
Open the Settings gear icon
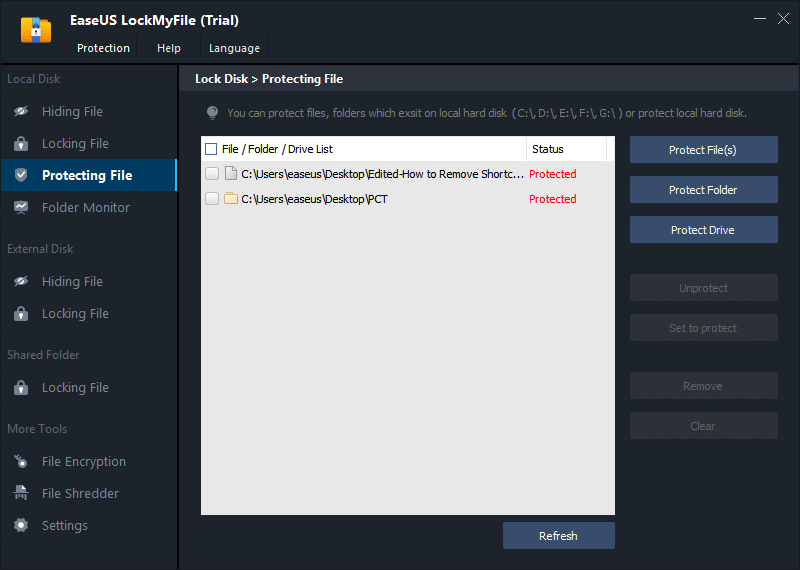(21, 525)
